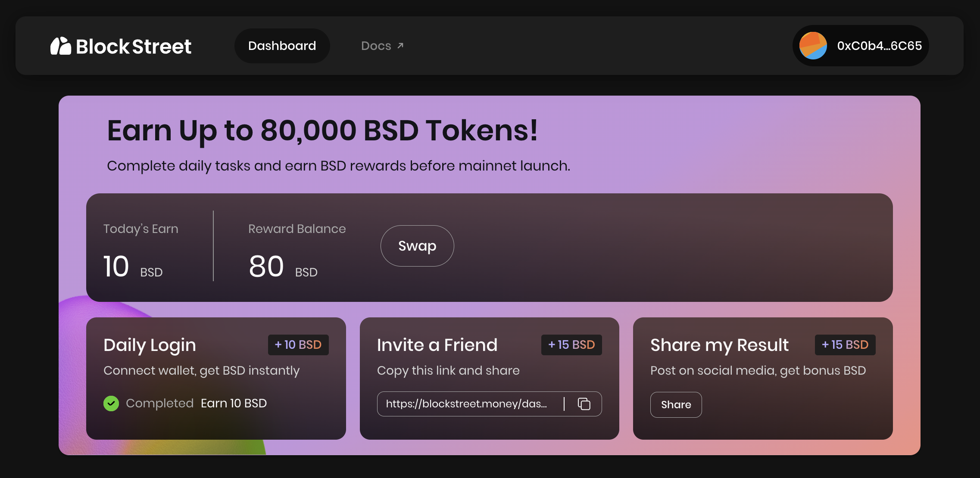Viewport: 980px width, 478px height.
Task: Click the +15 BSD badge on Invite a Friend
Action: pos(571,345)
